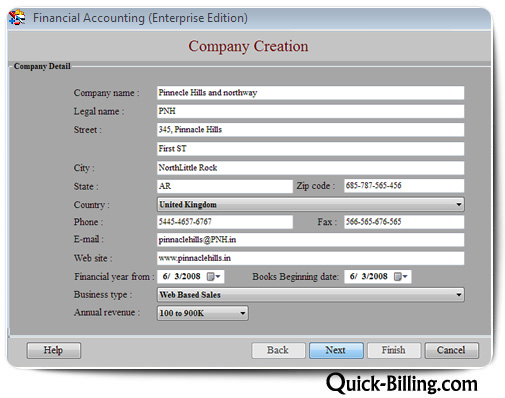
Task: Click the Phone number field
Action: (x=225, y=222)
